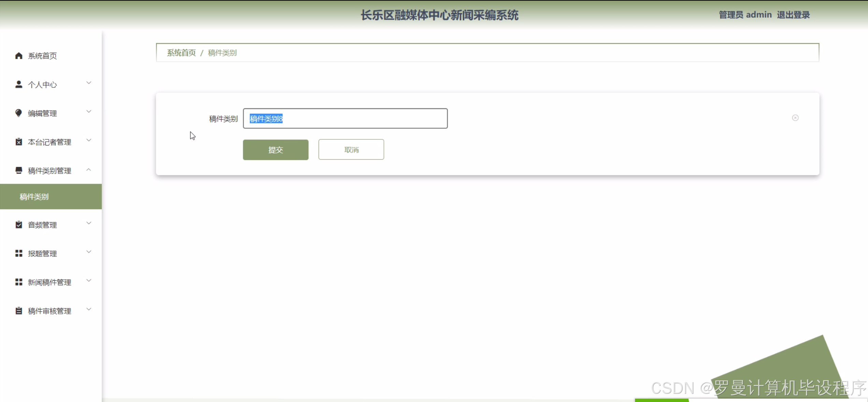
Task: Click the document icon for 稿件审核管理
Action: click(19, 311)
